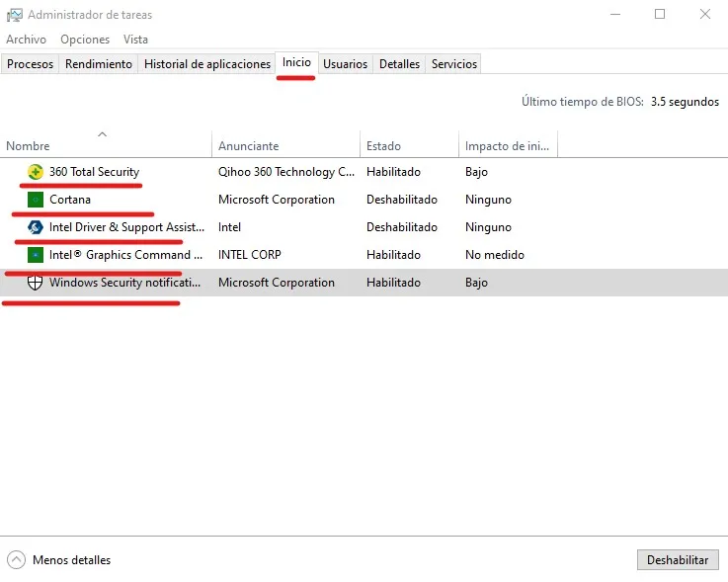Screen dimensions: 728x582
Task: Click Menos detalles label
Action: (x=71, y=560)
